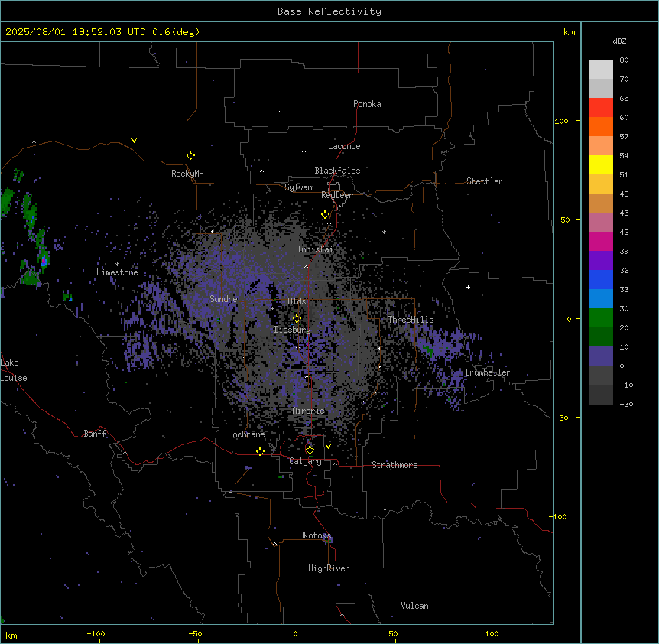Click the Limestone label

pos(117,272)
